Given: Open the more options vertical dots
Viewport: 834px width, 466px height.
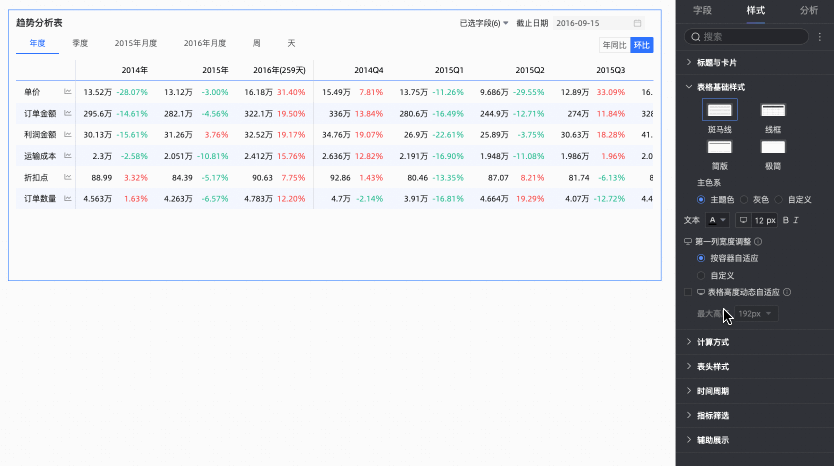Looking at the screenshot, I should (820, 37).
